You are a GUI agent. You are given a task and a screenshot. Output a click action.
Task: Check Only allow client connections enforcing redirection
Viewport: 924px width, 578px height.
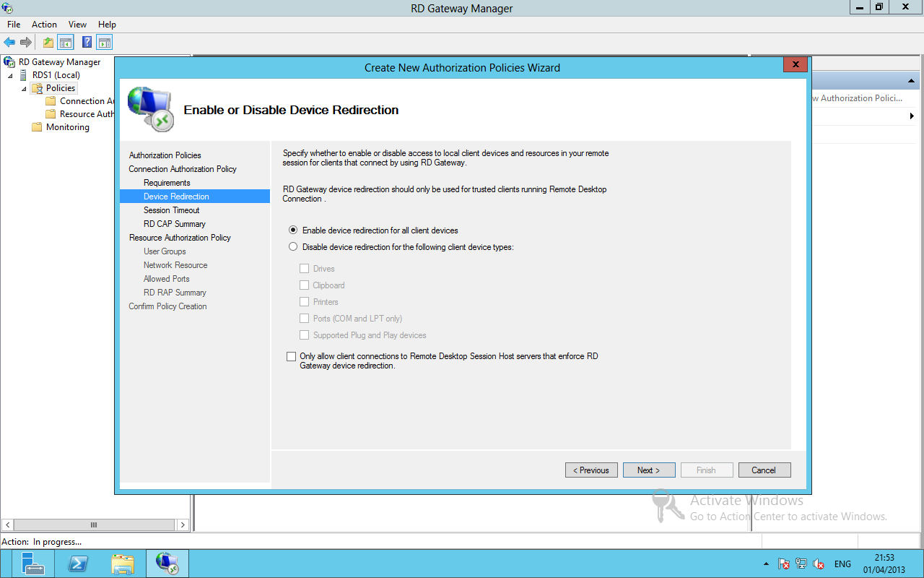[x=291, y=356]
